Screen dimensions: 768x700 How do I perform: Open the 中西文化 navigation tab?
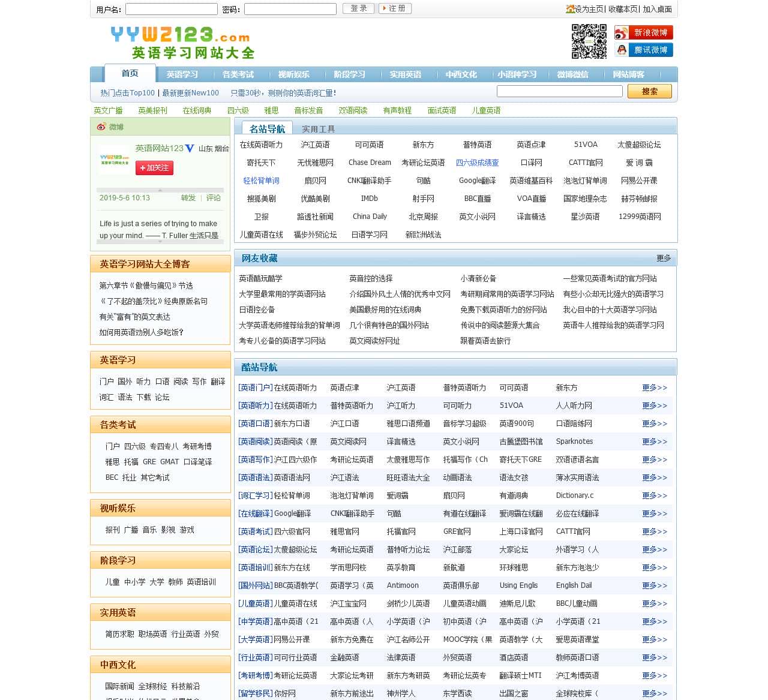click(x=461, y=74)
